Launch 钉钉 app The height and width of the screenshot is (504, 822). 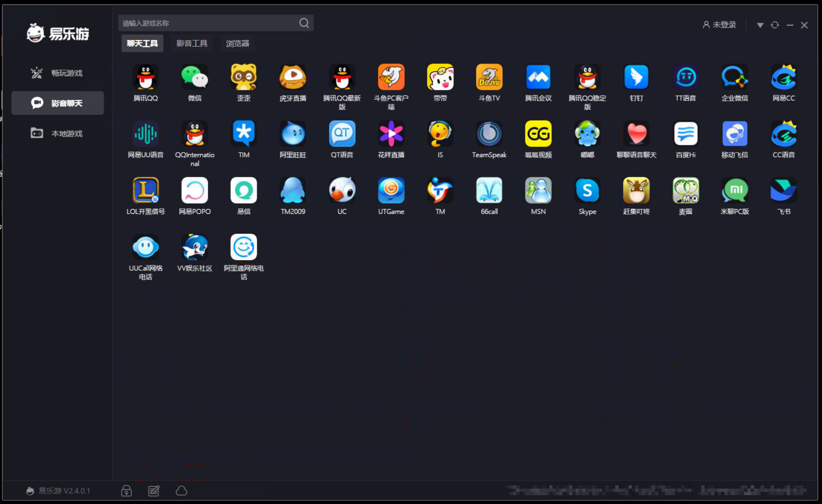[x=636, y=77]
